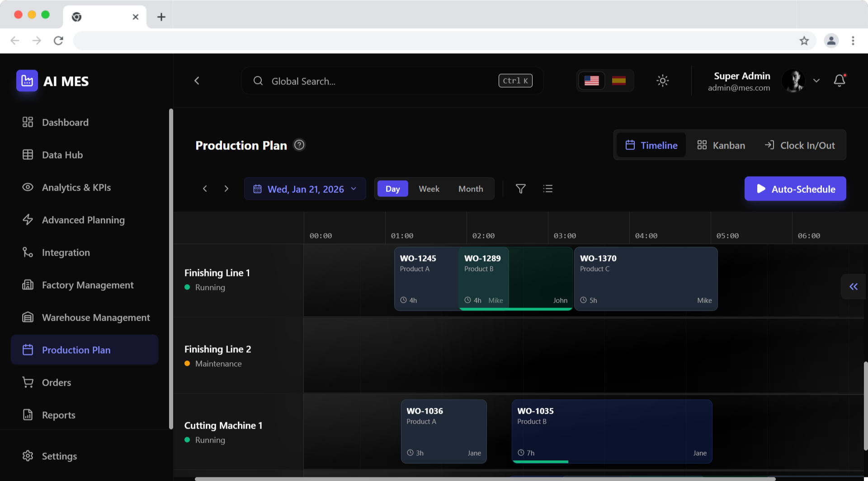
Task: Click the Auto-Schedule button
Action: click(795, 189)
